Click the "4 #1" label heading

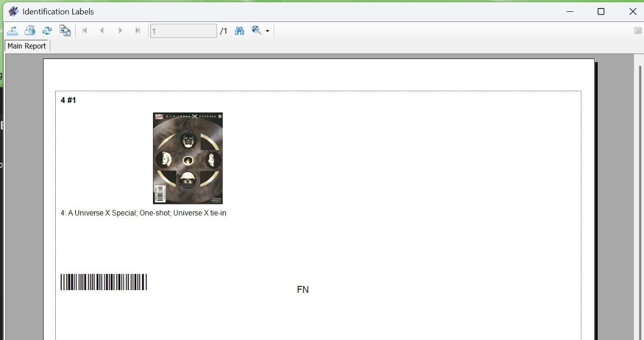pyautogui.click(x=69, y=100)
